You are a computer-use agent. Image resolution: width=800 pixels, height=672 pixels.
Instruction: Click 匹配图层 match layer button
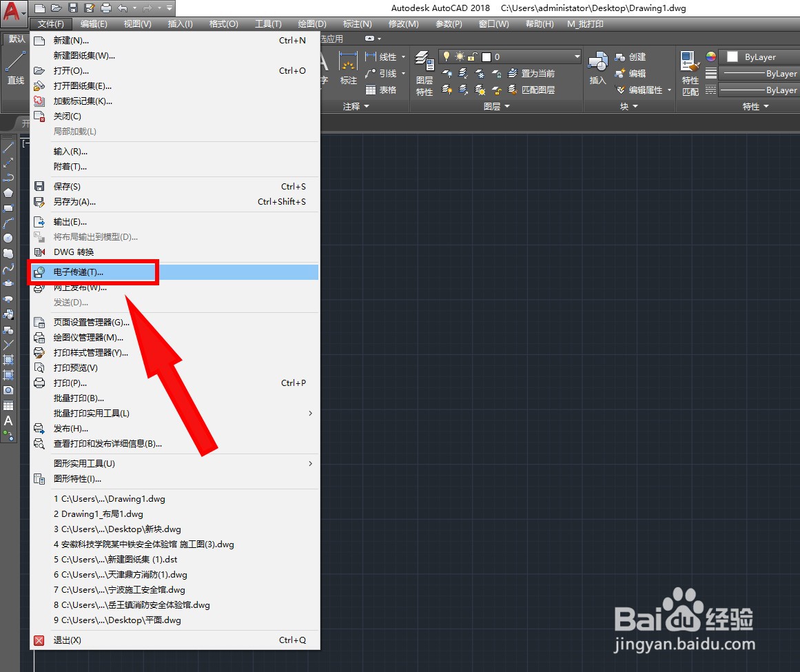click(531, 90)
